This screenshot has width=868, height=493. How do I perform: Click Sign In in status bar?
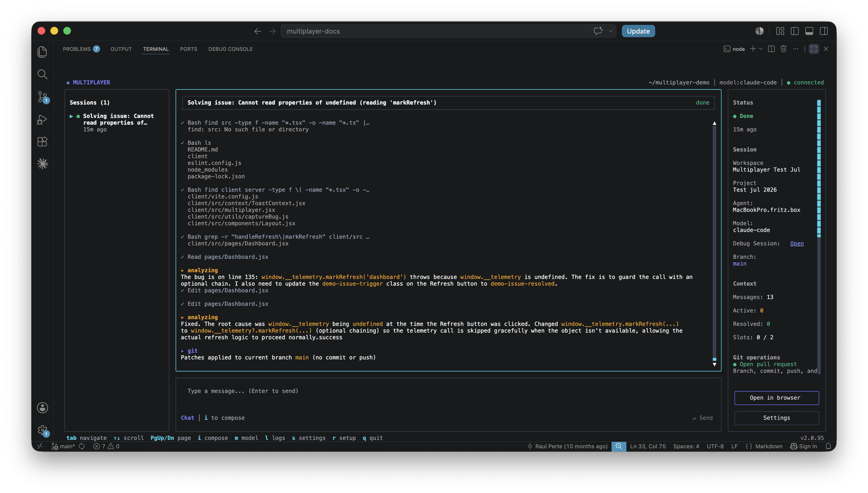point(804,446)
